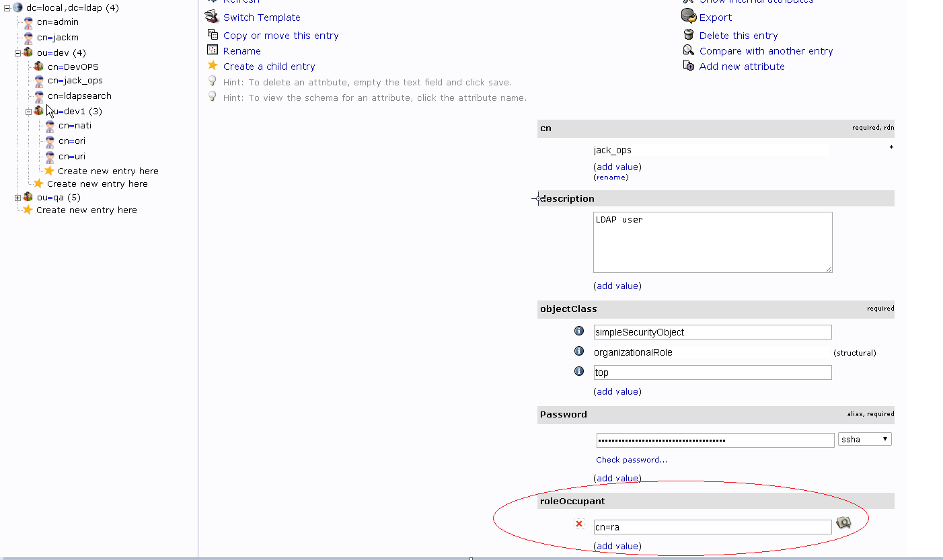
Task: Click the Rename link in actions
Action: (242, 51)
